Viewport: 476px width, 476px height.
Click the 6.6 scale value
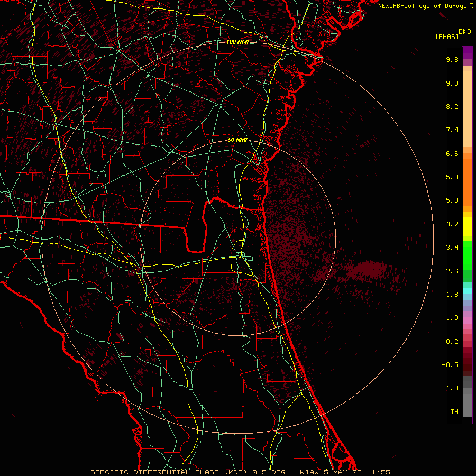tap(452, 153)
